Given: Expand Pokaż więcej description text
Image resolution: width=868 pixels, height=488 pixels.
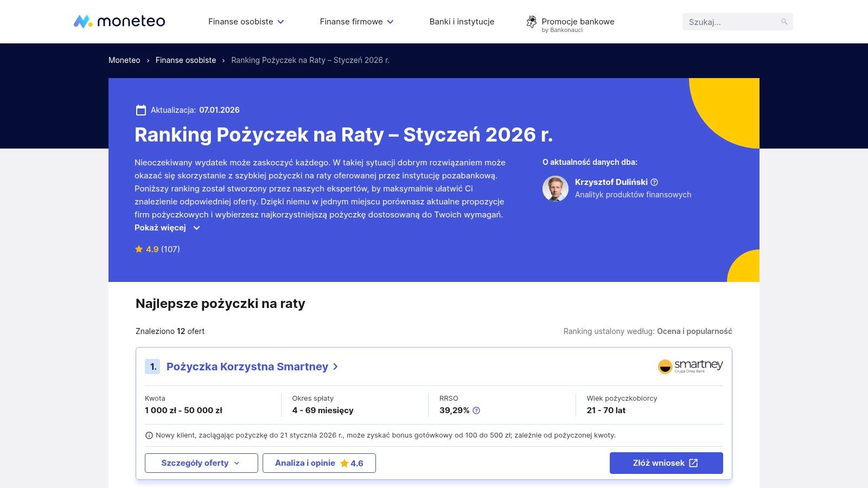Looking at the screenshot, I should [x=167, y=228].
